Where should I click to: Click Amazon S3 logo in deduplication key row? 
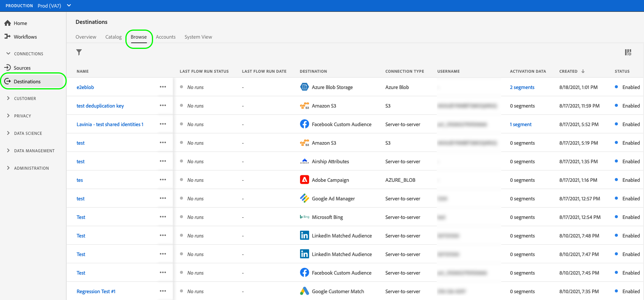(305, 106)
